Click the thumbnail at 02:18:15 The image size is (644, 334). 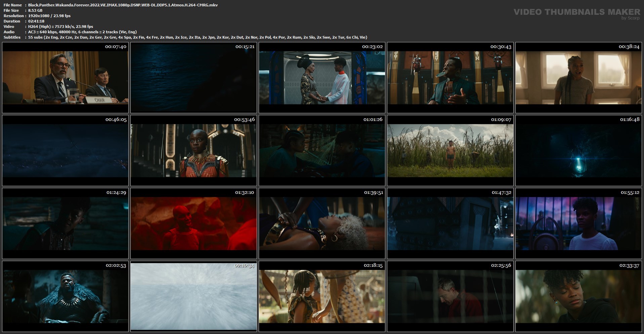pyautogui.click(x=322, y=296)
